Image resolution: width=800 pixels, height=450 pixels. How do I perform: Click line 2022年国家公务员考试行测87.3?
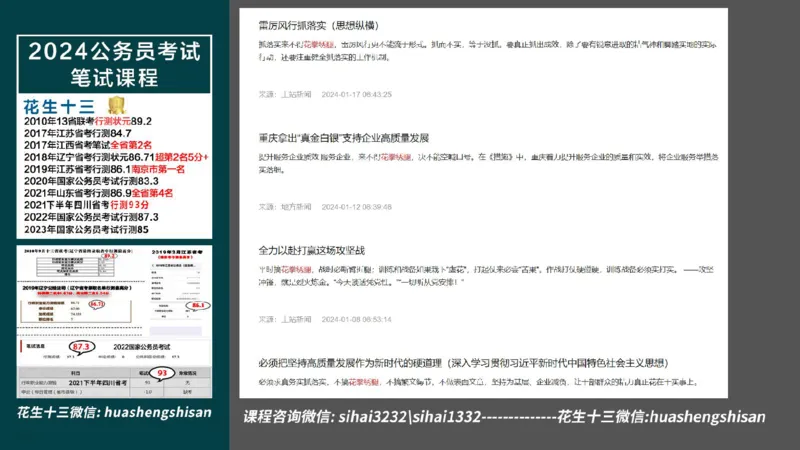point(91,217)
